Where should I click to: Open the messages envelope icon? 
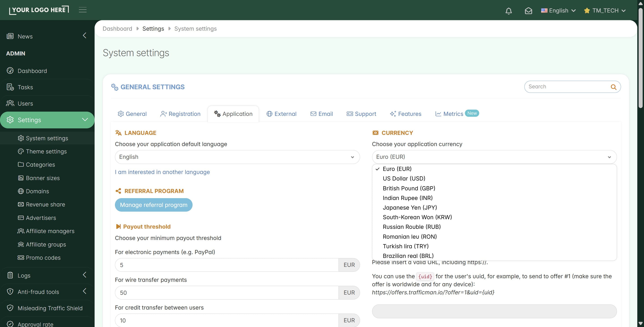pos(528,11)
